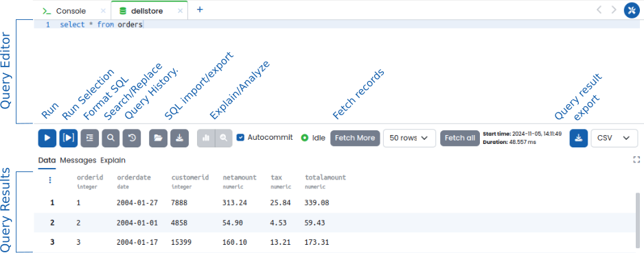Open the tools icon at the top right

(x=631, y=10)
